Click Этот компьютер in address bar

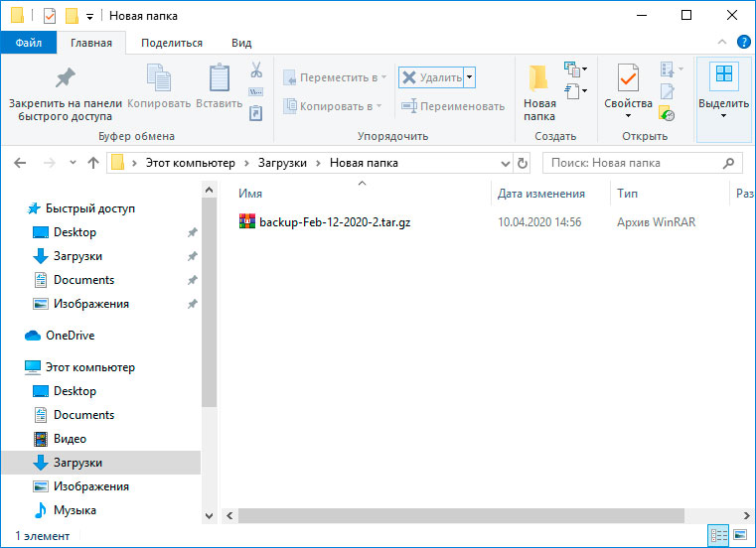coord(191,163)
